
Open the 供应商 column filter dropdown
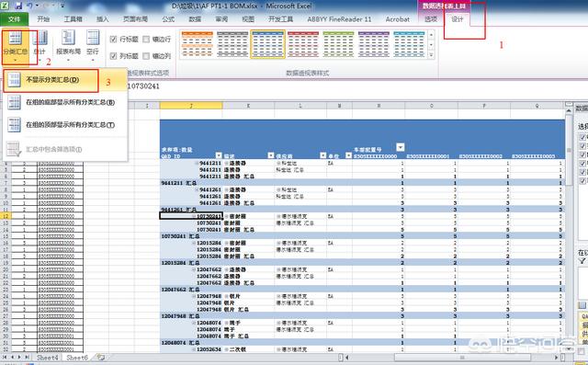[x=322, y=155]
